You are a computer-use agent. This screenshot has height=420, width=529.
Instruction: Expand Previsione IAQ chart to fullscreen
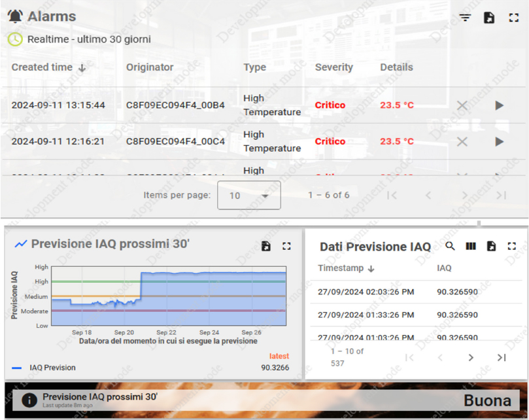[x=286, y=246]
